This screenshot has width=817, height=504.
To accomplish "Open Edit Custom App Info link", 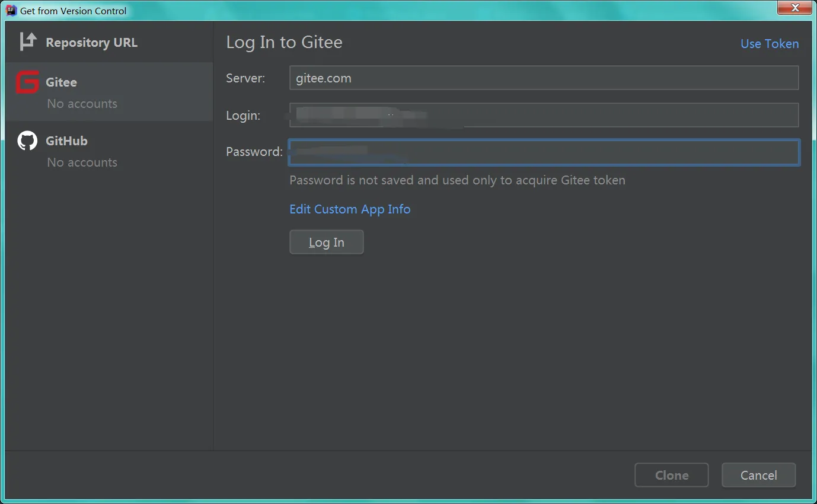I will coord(350,209).
